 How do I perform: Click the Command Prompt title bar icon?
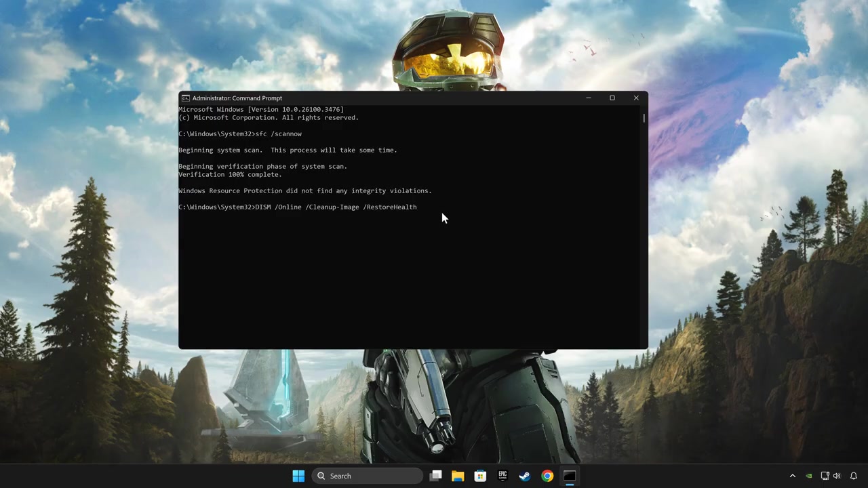click(185, 98)
